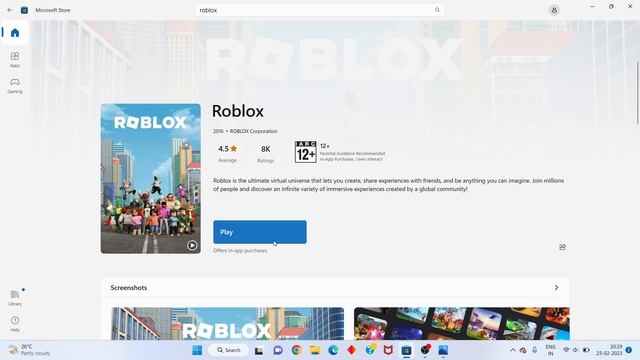Open Help in the sidebar
The height and width of the screenshot is (360, 640).
15,324
